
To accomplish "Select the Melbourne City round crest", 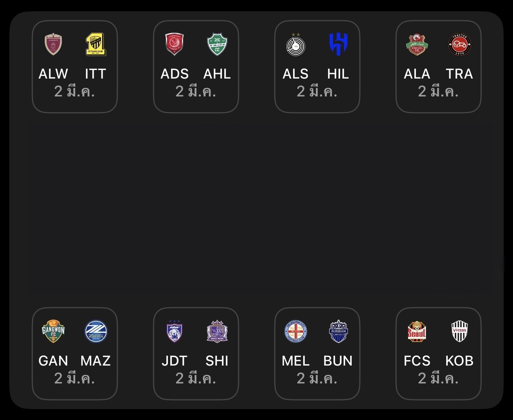I will point(296,331).
